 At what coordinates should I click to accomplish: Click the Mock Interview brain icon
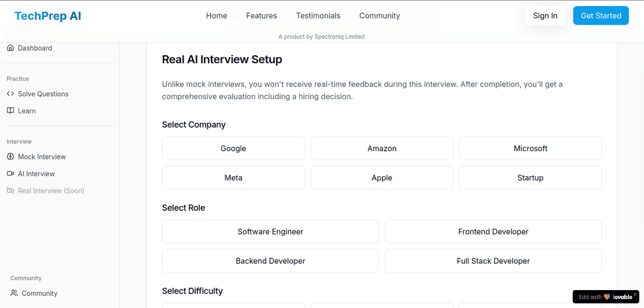(10, 156)
